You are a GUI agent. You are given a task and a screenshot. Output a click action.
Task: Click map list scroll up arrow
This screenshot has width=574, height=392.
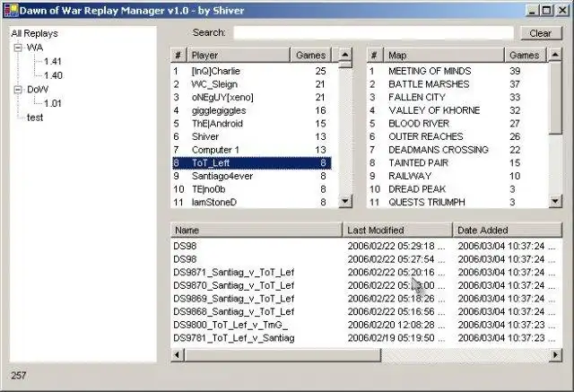pyautogui.click(x=555, y=55)
